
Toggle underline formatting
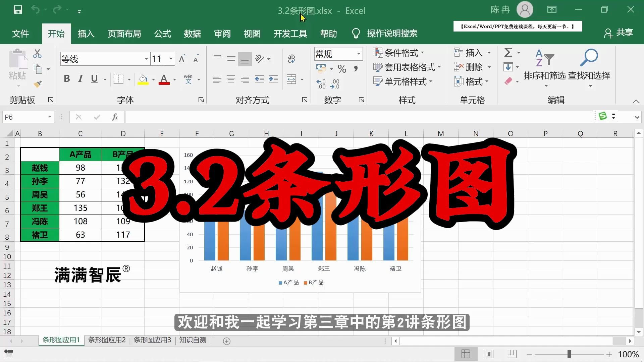pyautogui.click(x=94, y=79)
